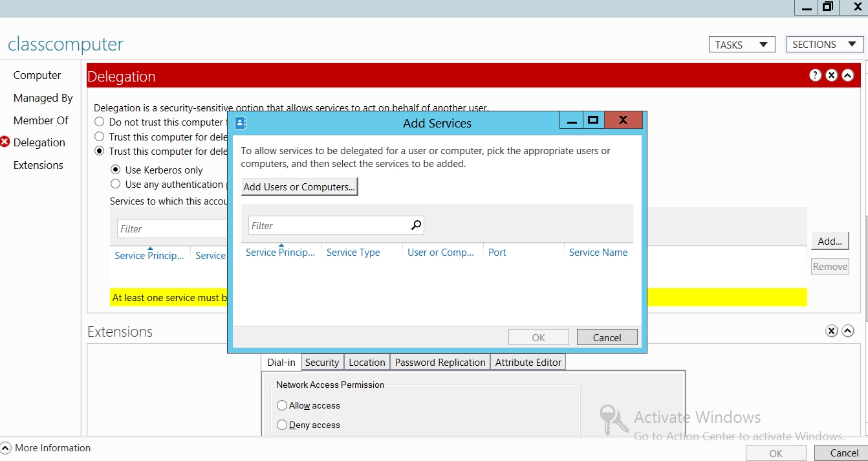Select Do not trust this computer option

pyautogui.click(x=100, y=122)
